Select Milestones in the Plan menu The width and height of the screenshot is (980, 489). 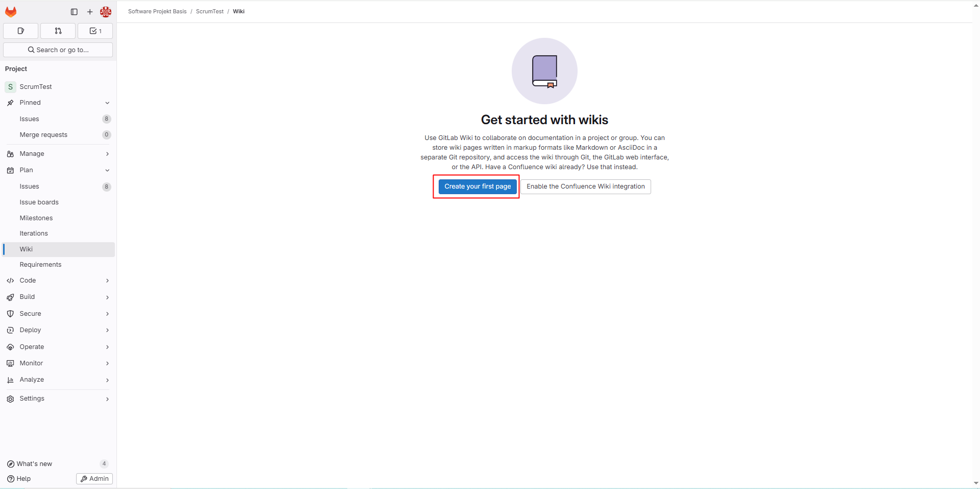(36, 218)
